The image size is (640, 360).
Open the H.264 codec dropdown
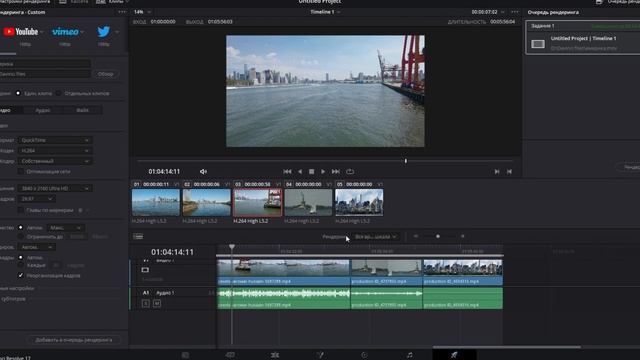pyautogui.click(x=55, y=151)
